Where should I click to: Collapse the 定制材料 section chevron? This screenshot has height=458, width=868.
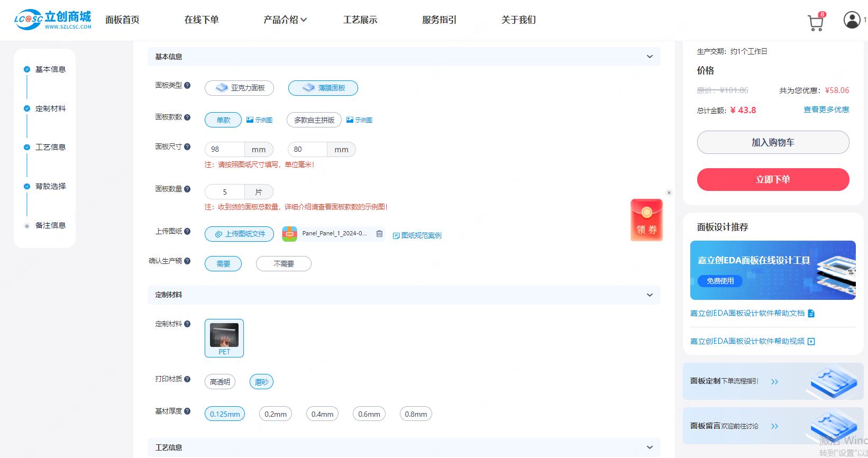click(x=650, y=295)
